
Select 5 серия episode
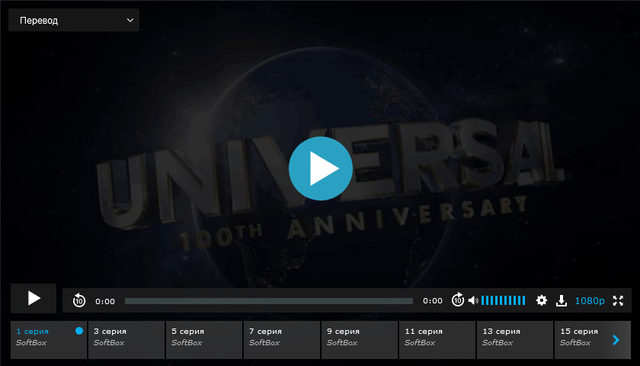click(x=204, y=340)
